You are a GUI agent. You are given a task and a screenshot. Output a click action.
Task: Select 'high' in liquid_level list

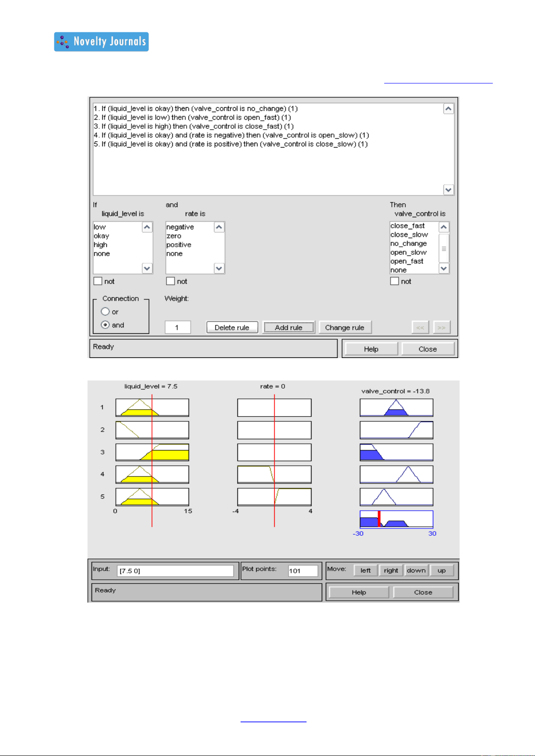(x=101, y=245)
